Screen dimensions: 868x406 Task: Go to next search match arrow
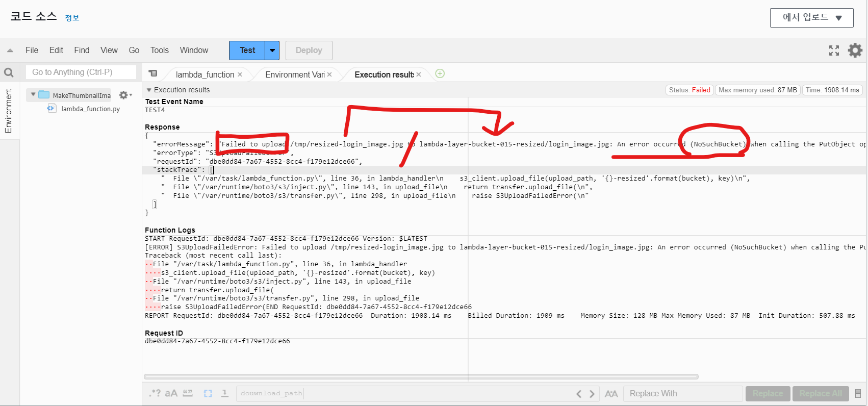tap(592, 394)
